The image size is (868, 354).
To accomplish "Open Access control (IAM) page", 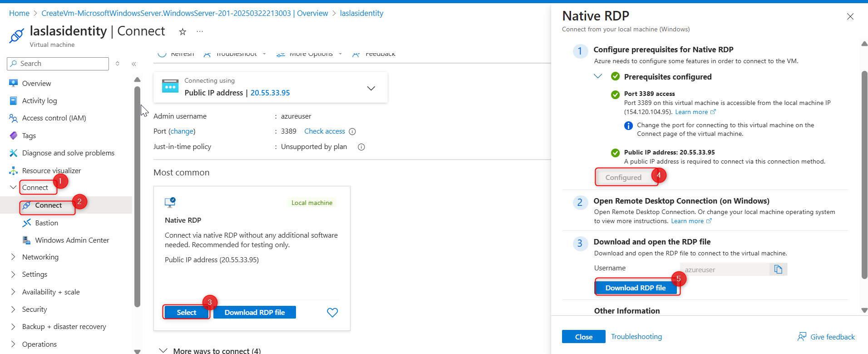I will click(x=54, y=118).
